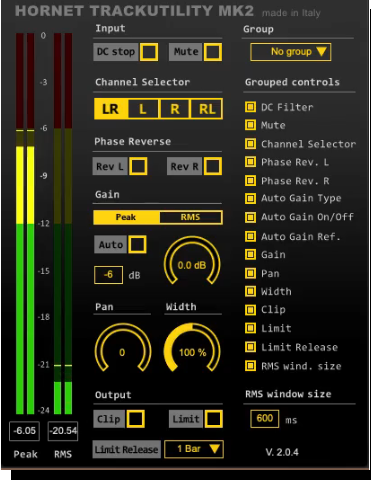Toggle Auto Gain Ref. grouped control

coord(250,236)
